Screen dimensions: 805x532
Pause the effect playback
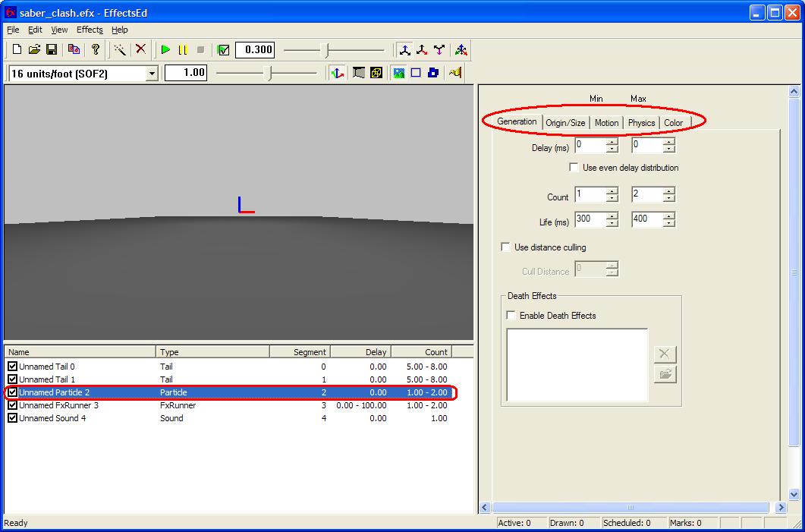[x=183, y=50]
